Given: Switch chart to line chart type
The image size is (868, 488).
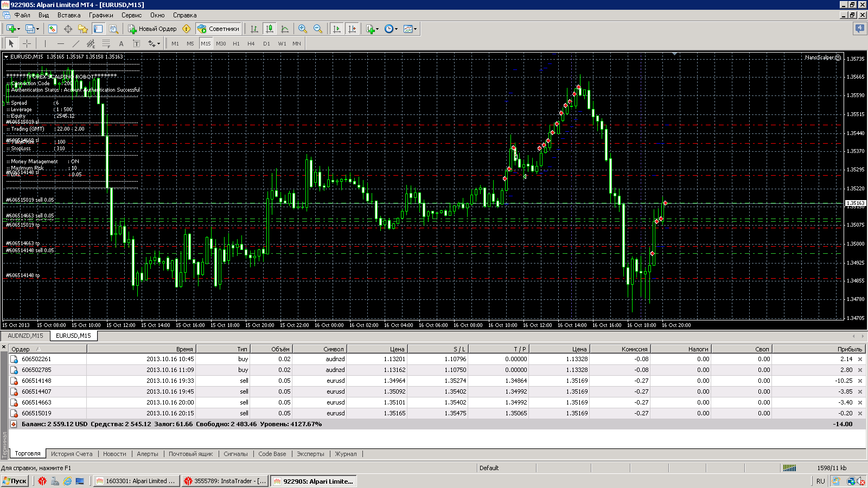Looking at the screenshot, I should coord(285,29).
